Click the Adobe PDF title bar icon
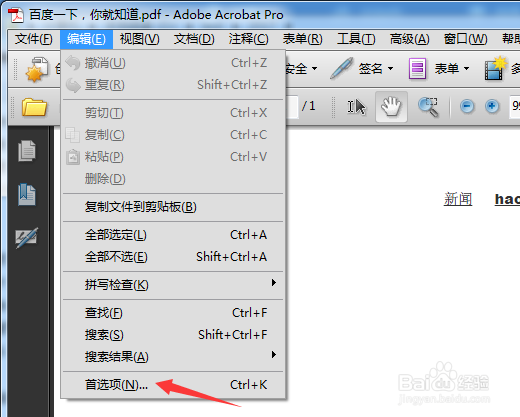 point(16,15)
